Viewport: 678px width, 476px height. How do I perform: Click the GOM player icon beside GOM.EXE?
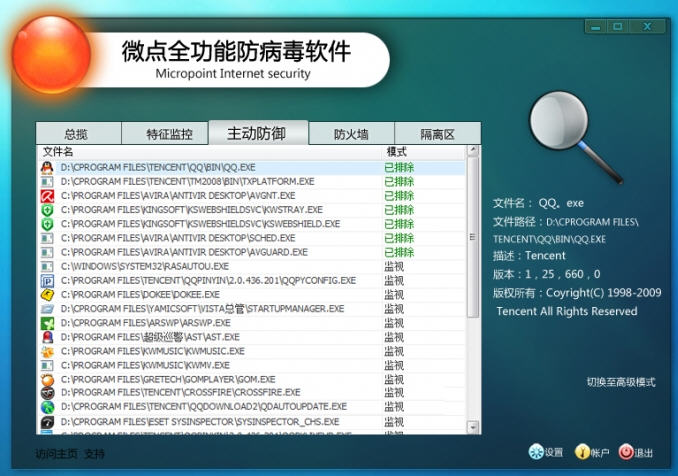coord(47,380)
